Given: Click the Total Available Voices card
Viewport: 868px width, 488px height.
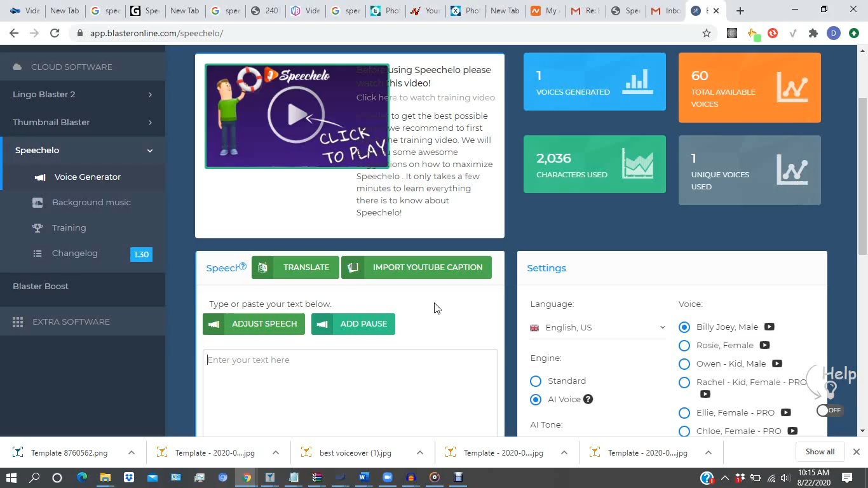Looking at the screenshot, I should point(750,88).
